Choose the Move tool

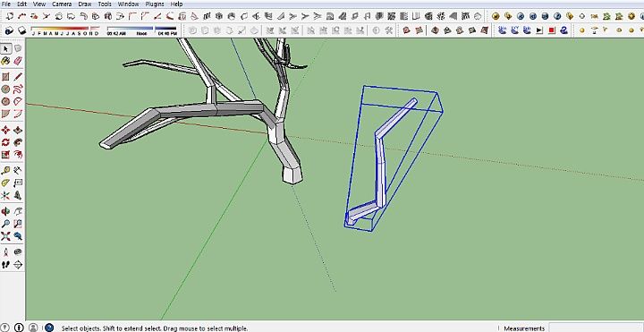coord(5,131)
